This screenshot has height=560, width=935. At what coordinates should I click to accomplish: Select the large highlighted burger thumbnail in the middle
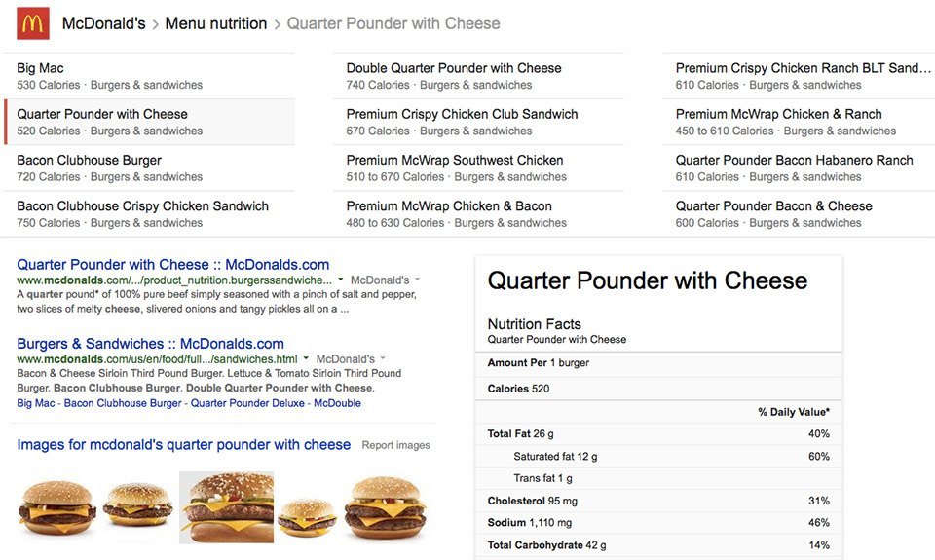coord(226,507)
